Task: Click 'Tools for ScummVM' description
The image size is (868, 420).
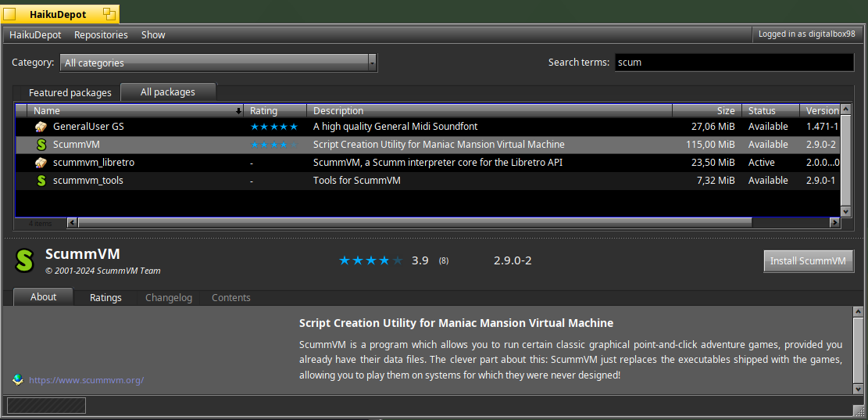Action: (356, 181)
